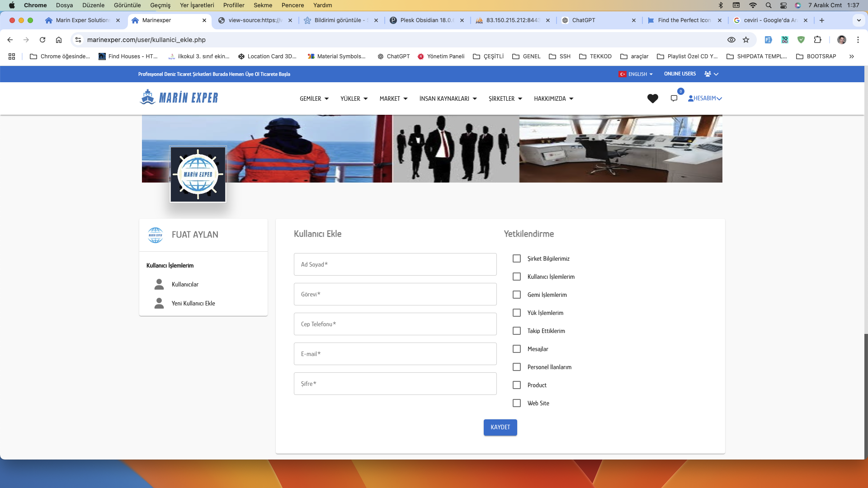Show more bookmarks with the double chevron
The height and width of the screenshot is (488, 868).
pos(851,56)
